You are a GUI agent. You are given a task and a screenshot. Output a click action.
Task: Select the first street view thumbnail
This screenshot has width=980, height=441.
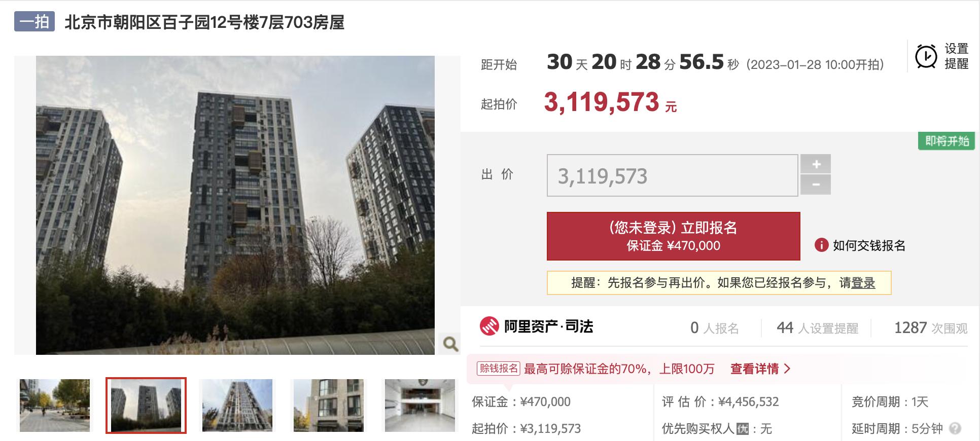tap(55, 406)
